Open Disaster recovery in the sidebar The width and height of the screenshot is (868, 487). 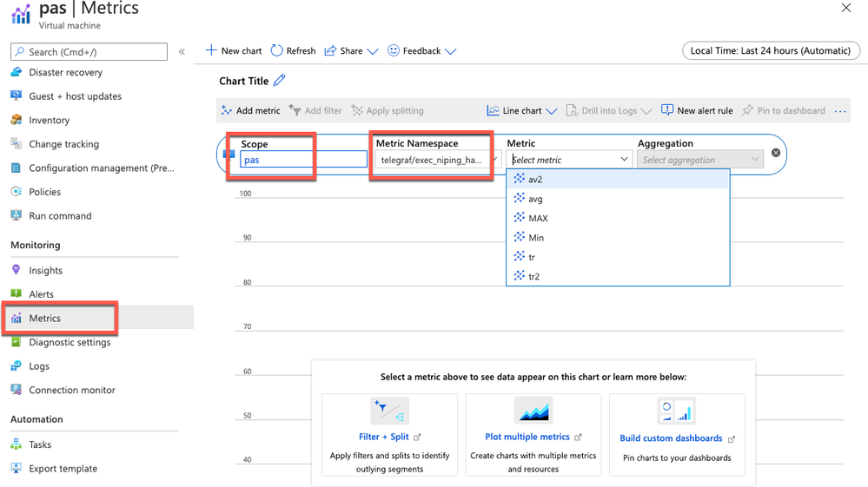click(x=65, y=72)
